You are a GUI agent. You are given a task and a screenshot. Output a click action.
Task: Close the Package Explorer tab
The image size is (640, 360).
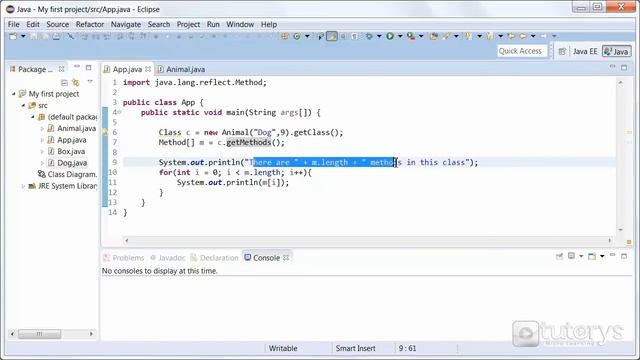(61, 69)
